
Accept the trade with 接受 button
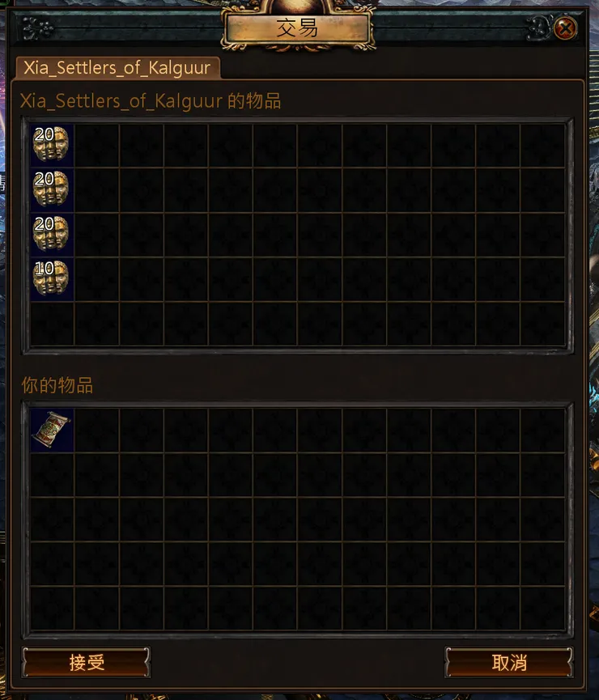pyautogui.click(x=87, y=662)
